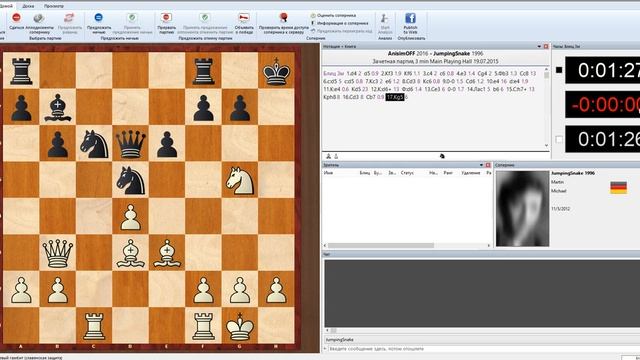Select the black knight on d5
The height and width of the screenshot is (360, 640).
[x=131, y=180]
